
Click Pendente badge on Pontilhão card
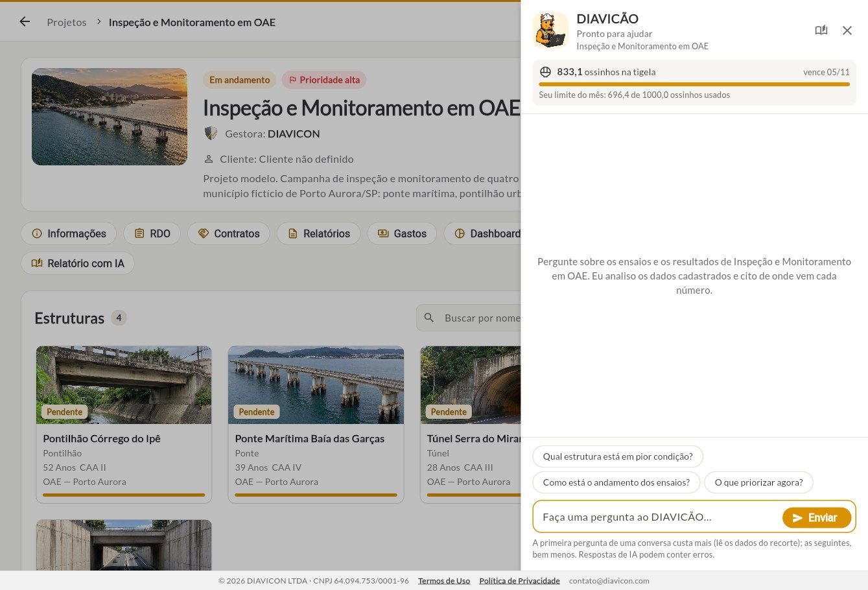click(65, 412)
